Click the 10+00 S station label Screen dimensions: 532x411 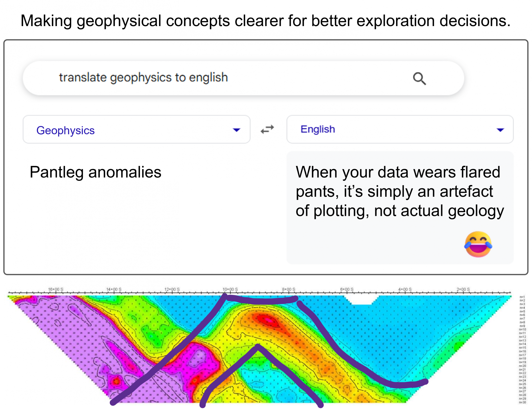[x=230, y=289]
